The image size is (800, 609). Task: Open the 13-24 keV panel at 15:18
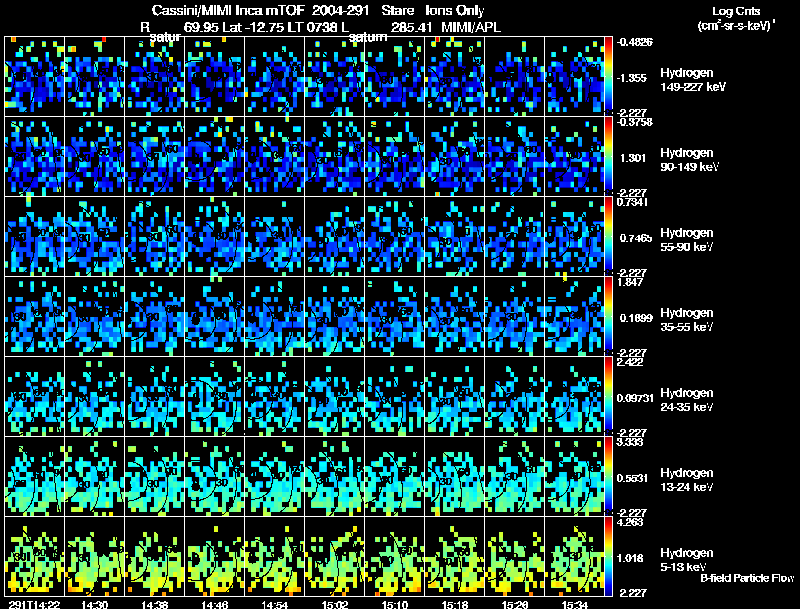[455, 476]
